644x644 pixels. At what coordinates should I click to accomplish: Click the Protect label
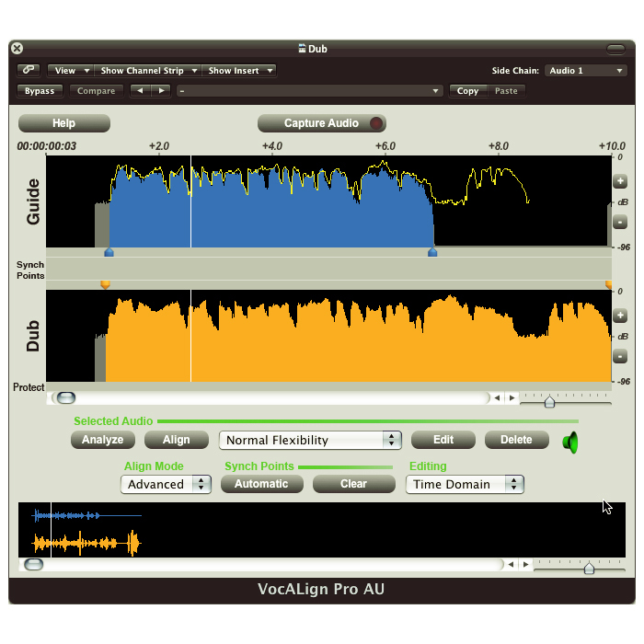[x=29, y=387]
